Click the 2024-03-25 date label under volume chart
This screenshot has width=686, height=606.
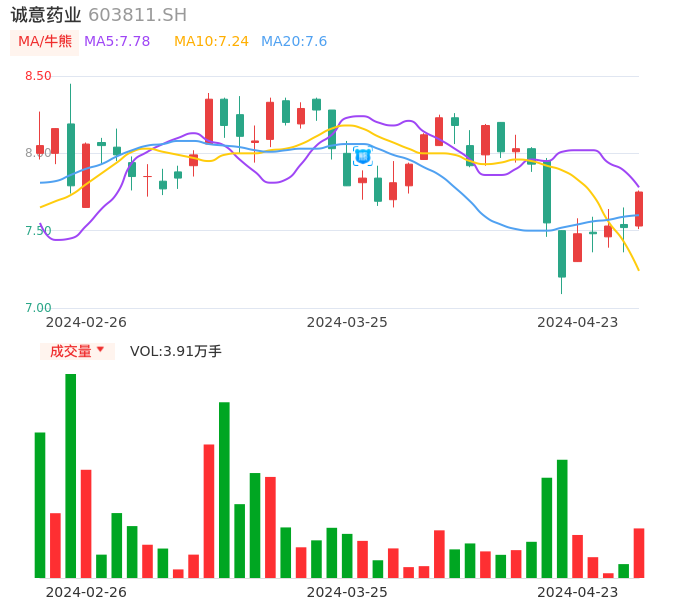pyautogui.click(x=347, y=591)
